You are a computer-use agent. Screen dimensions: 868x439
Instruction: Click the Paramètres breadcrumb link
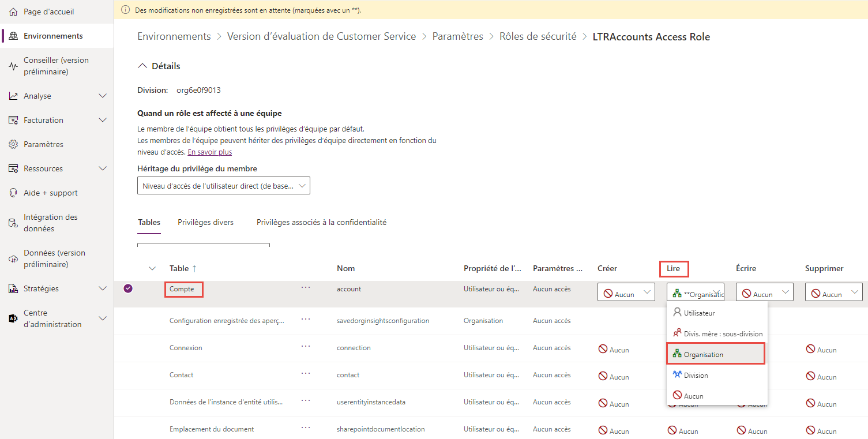pyautogui.click(x=458, y=36)
